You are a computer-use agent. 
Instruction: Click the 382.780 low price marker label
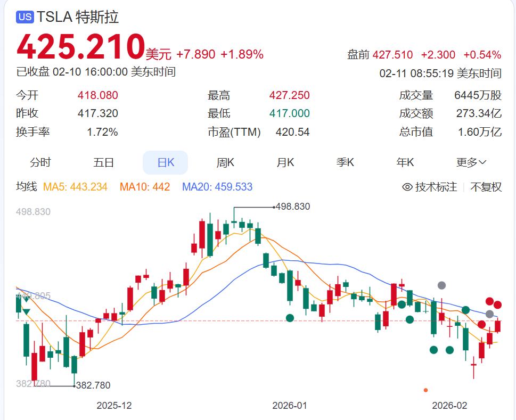click(x=93, y=385)
